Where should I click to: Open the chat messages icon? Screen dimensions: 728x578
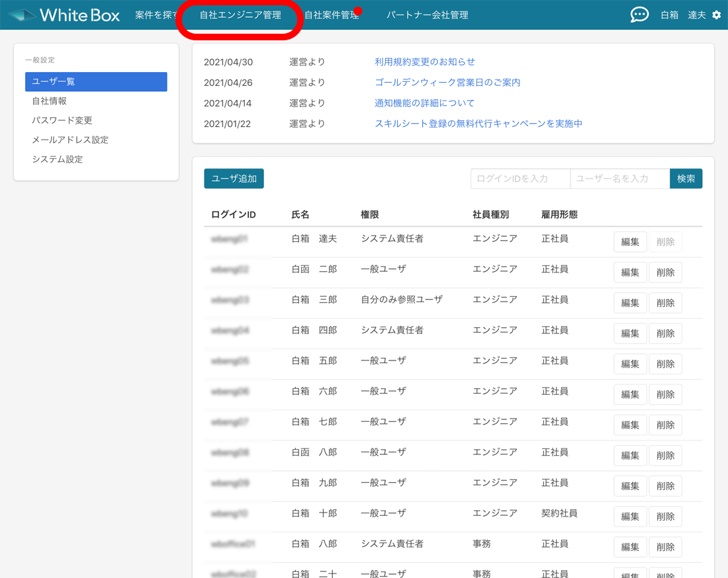point(639,15)
